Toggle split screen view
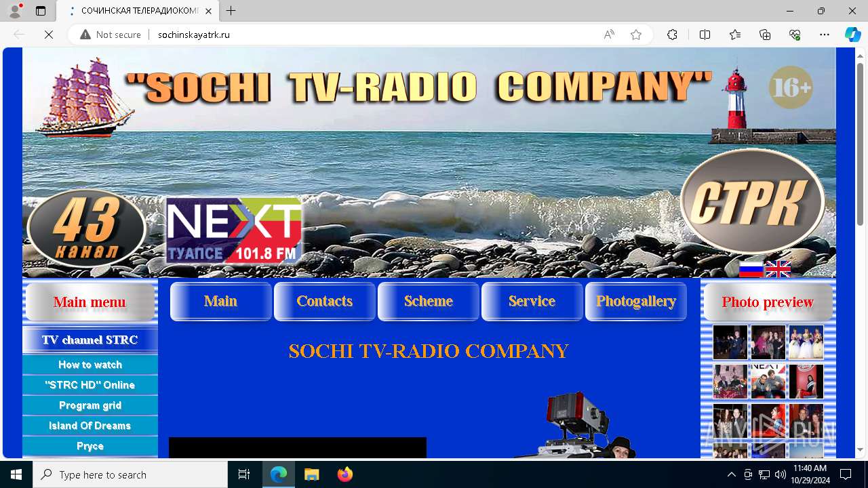This screenshot has width=868, height=488. tap(705, 35)
